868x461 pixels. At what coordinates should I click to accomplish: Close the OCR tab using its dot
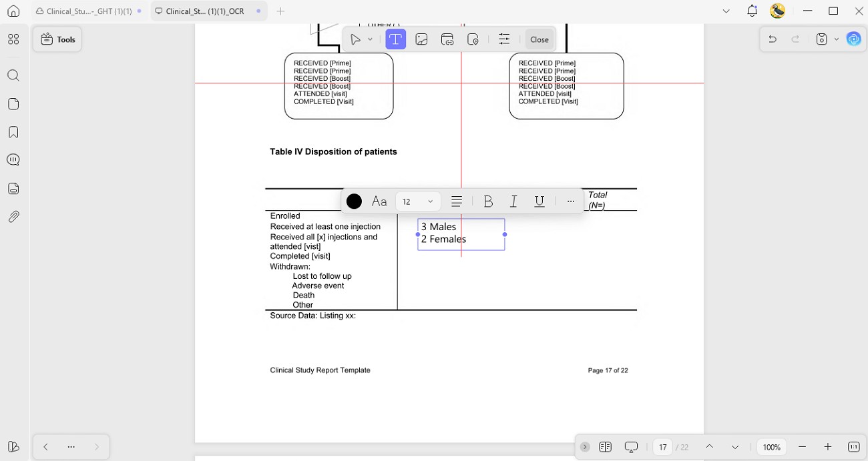coord(258,11)
